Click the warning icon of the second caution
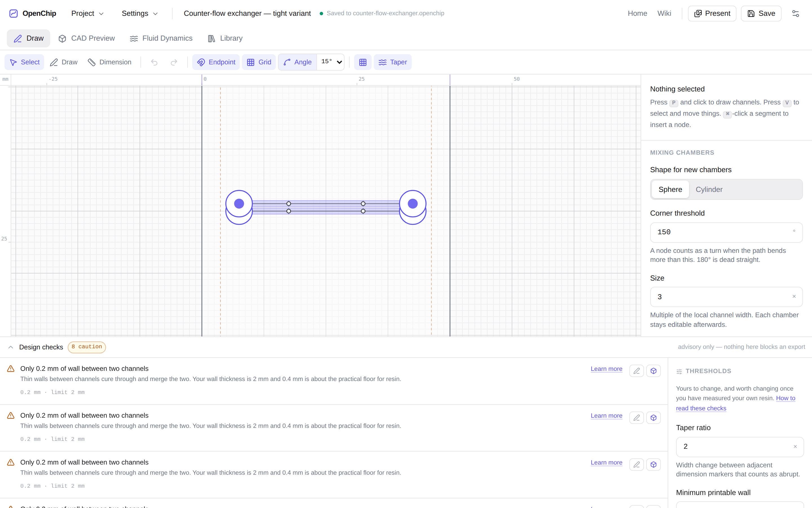812x508 pixels. pyautogui.click(x=11, y=416)
